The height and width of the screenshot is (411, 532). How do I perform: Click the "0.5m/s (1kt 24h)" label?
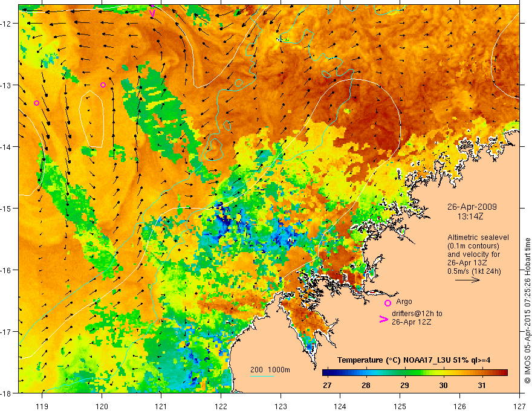[475, 271]
